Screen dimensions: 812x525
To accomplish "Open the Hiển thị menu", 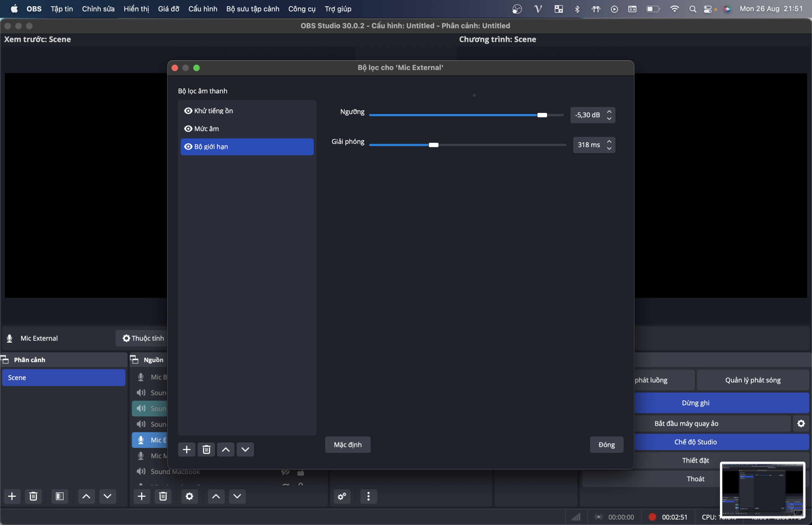I will tap(136, 9).
